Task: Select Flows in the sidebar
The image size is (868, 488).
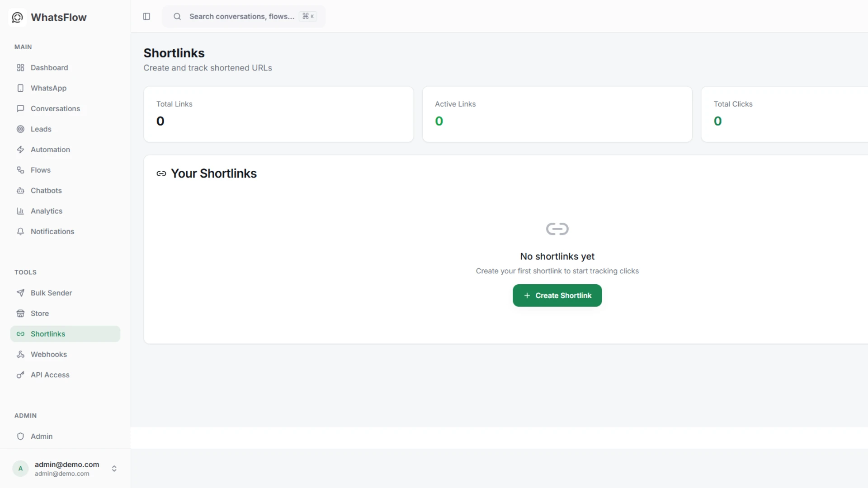Action: click(65, 170)
